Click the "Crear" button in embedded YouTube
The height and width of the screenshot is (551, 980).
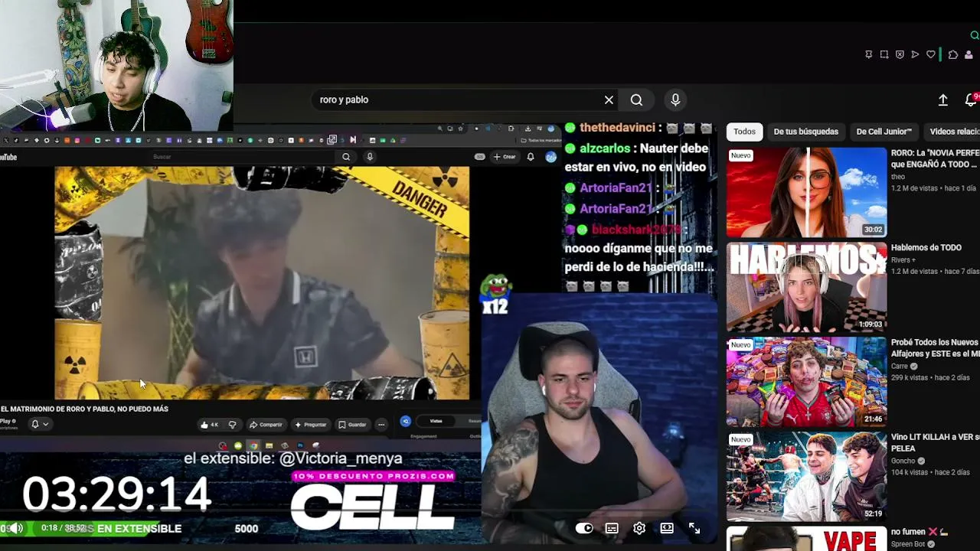(x=505, y=157)
